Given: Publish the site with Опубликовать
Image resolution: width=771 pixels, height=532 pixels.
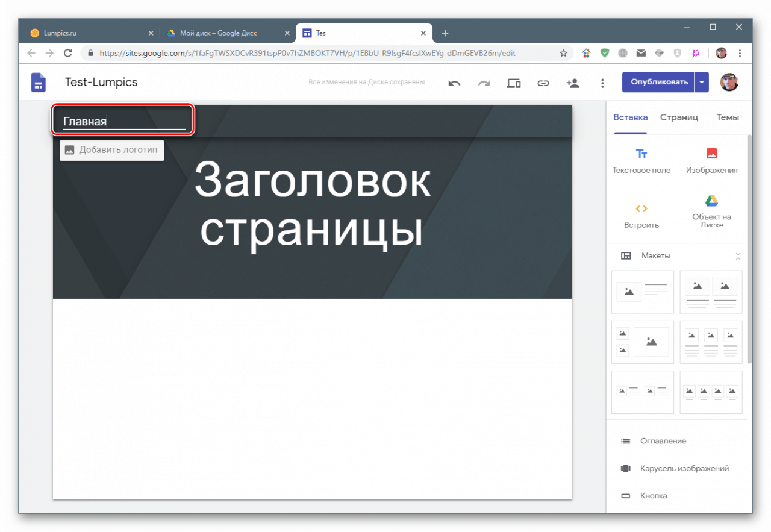Looking at the screenshot, I should click(x=659, y=82).
